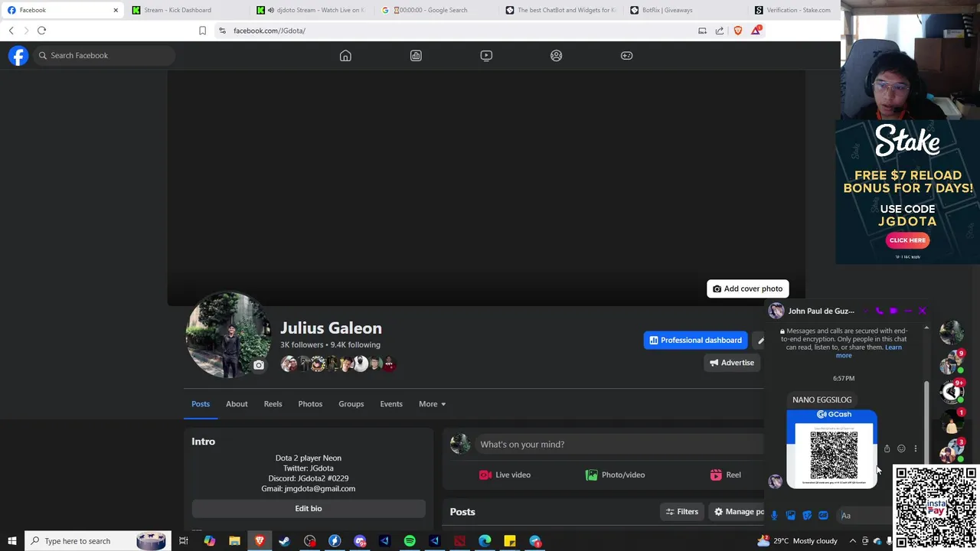The image size is (980, 551).
Task: Switch to the Stream - Kick Dashboard browser tab
Action: tap(188, 10)
